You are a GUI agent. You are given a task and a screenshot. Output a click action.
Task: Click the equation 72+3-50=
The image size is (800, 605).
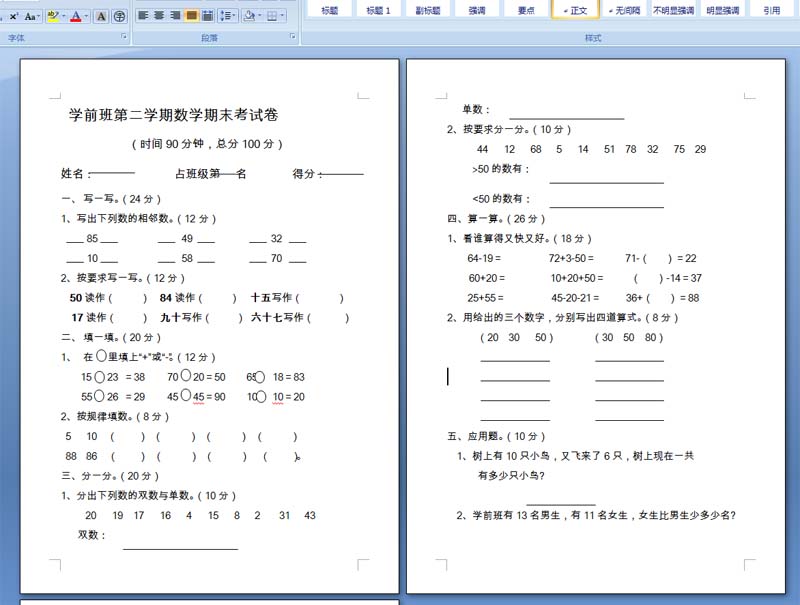(x=571, y=259)
